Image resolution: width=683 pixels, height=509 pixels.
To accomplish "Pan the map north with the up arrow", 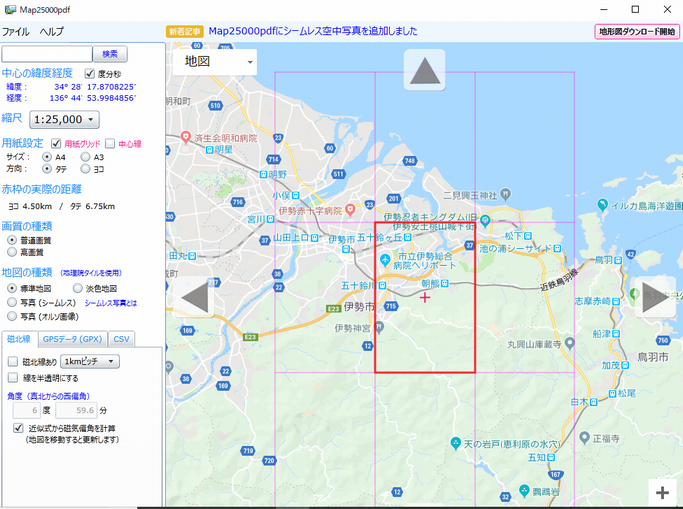I will 424,70.
